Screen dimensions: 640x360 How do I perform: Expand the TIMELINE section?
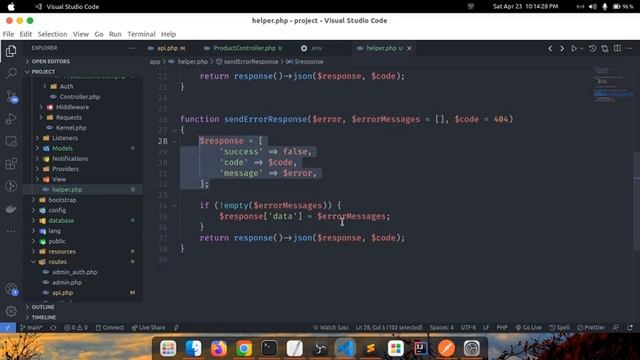(83, 317)
